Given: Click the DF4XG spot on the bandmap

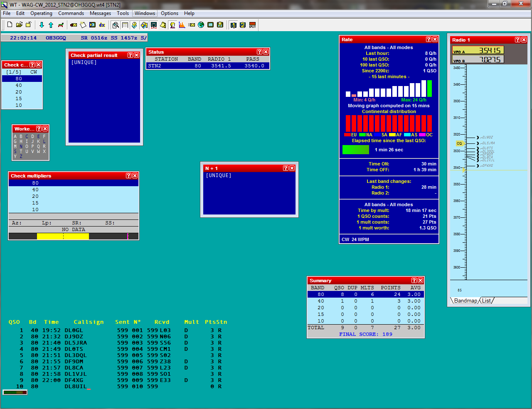Looking at the screenshot, I should [487, 165].
